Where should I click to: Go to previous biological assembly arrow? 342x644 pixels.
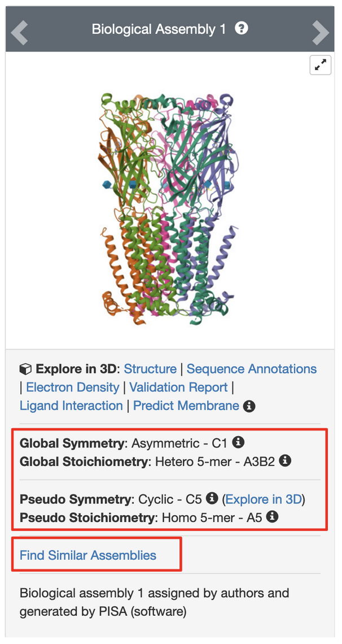pos(19,32)
